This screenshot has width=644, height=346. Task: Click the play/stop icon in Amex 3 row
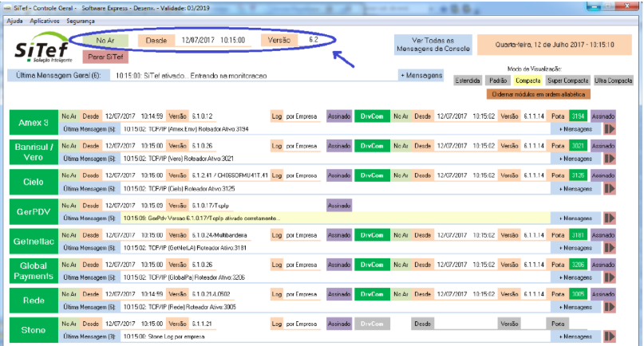[610, 129]
